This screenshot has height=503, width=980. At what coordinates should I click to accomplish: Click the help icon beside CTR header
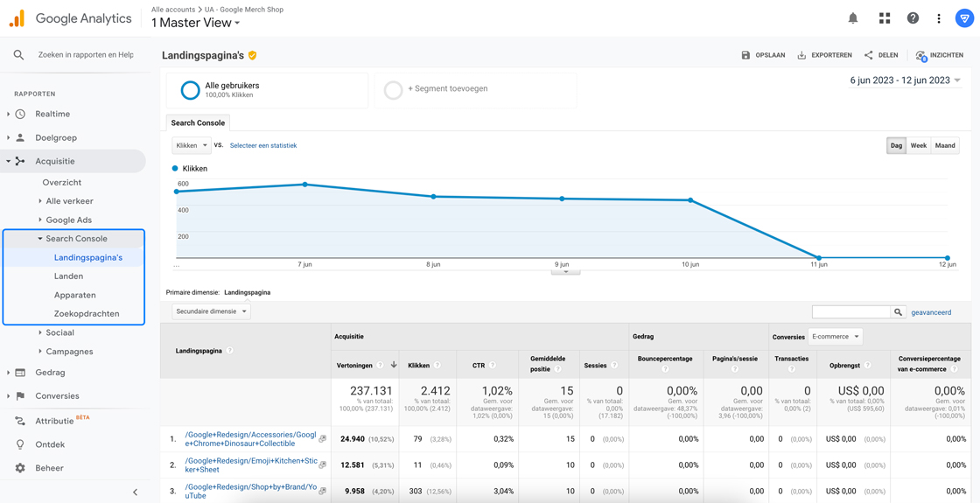[493, 365]
